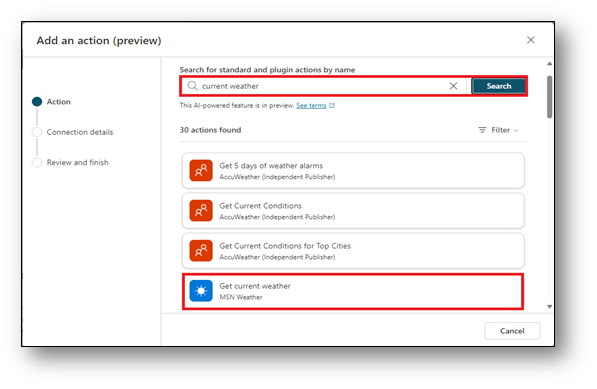
Task: Close the Add an action dialog
Action: [x=531, y=40]
